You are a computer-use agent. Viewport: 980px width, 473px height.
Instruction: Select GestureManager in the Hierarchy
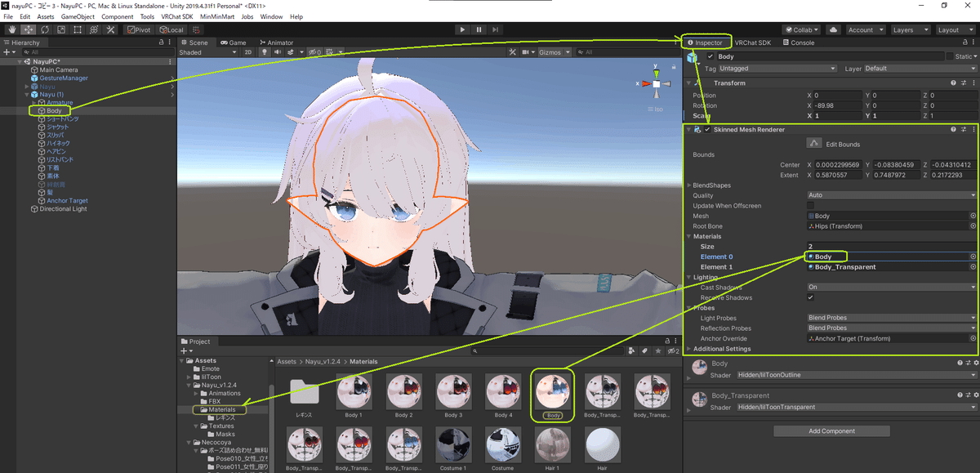coord(64,78)
